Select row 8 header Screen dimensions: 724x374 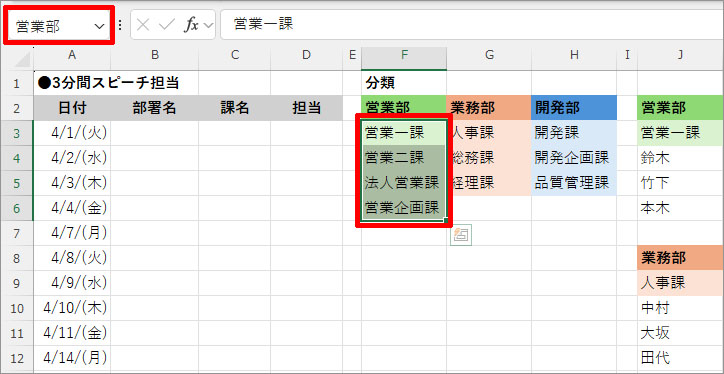point(17,258)
